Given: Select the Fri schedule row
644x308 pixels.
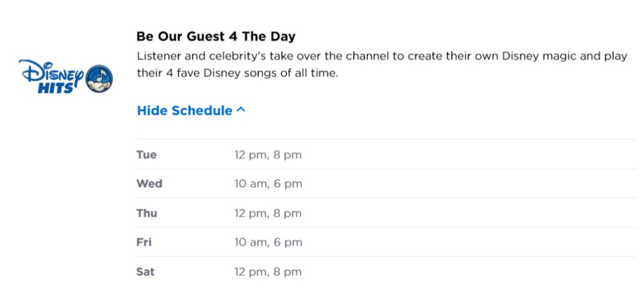Looking at the screenshot, I should [386, 242].
